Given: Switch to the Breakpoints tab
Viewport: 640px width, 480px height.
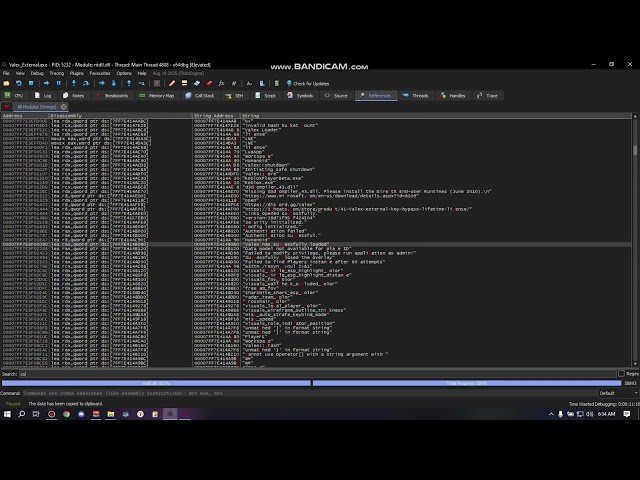Looking at the screenshot, I should 112,96.
